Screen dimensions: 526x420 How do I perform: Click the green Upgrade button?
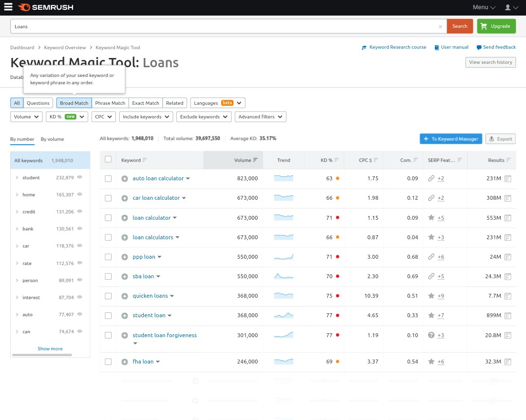[496, 26]
